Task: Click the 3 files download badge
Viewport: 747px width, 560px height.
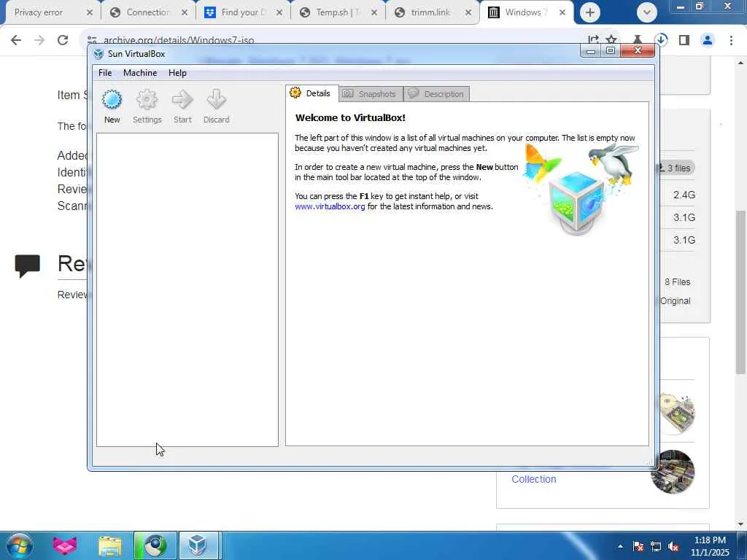Action: pyautogui.click(x=675, y=168)
